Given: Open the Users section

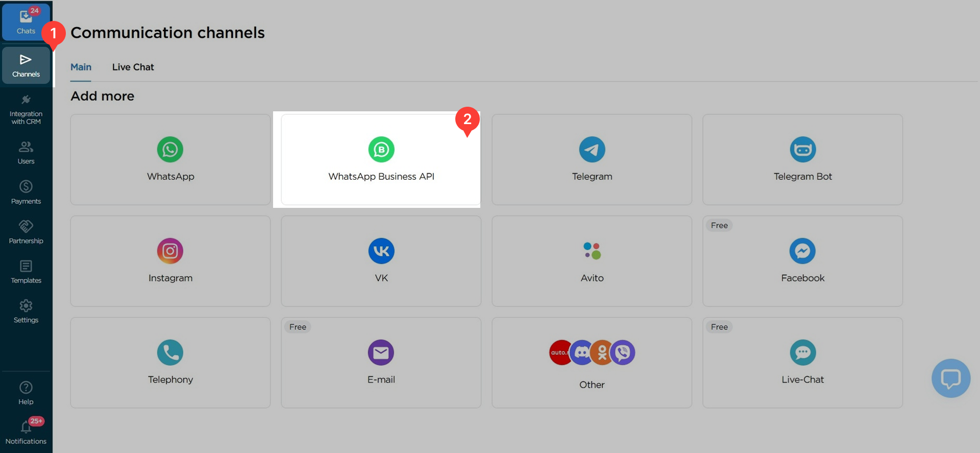Looking at the screenshot, I should click(26, 152).
